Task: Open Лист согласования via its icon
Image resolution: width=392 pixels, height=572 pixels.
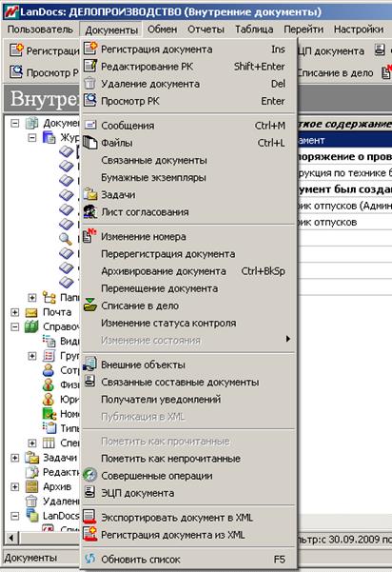Action: point(90,211)
